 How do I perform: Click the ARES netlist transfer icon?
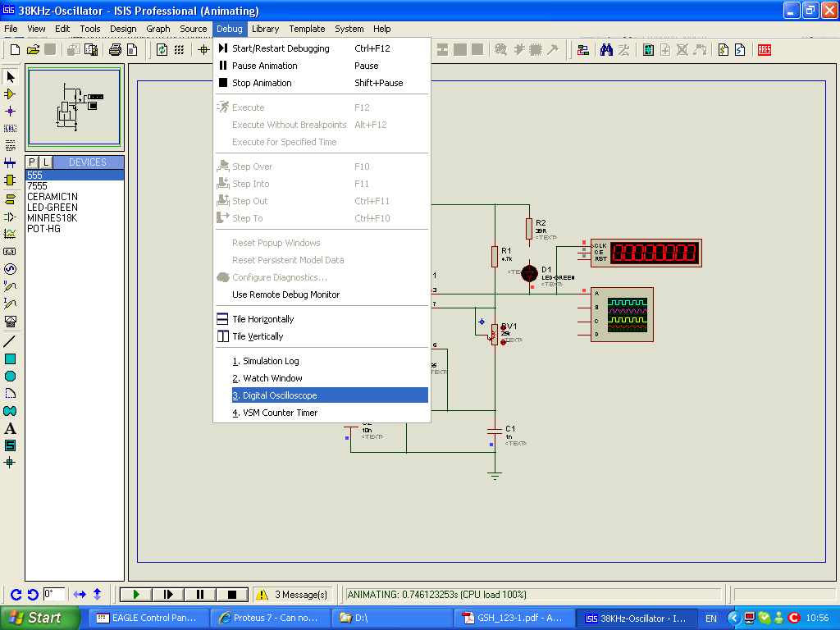tap(765, 50)
